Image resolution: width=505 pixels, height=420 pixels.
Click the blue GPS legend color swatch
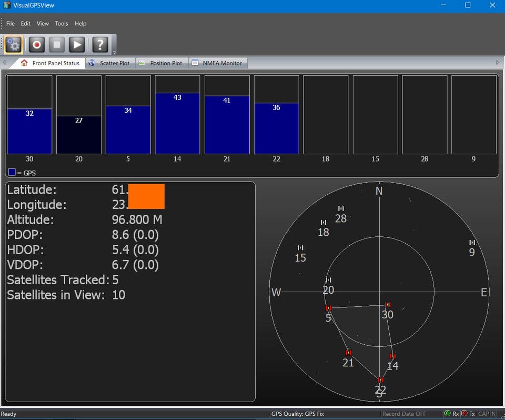tap(12, 172)
